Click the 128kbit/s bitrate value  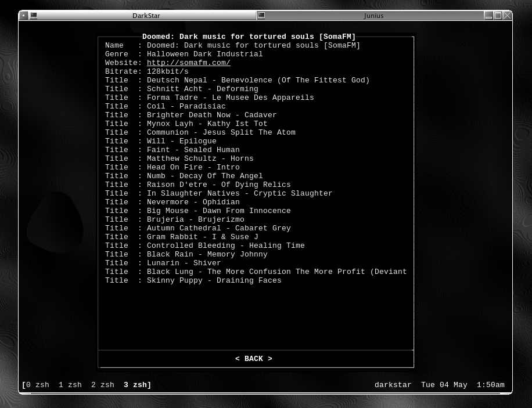(167, 71)
